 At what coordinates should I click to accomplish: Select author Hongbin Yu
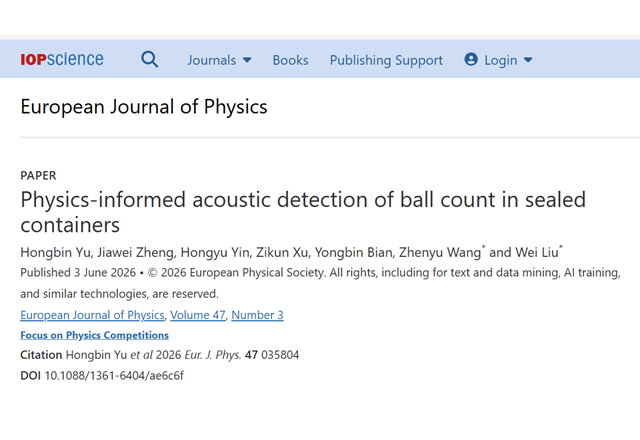click(56, 252)
